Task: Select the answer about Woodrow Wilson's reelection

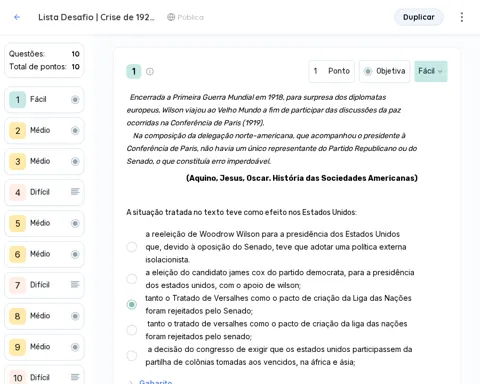Action: [x=132, y=247]
